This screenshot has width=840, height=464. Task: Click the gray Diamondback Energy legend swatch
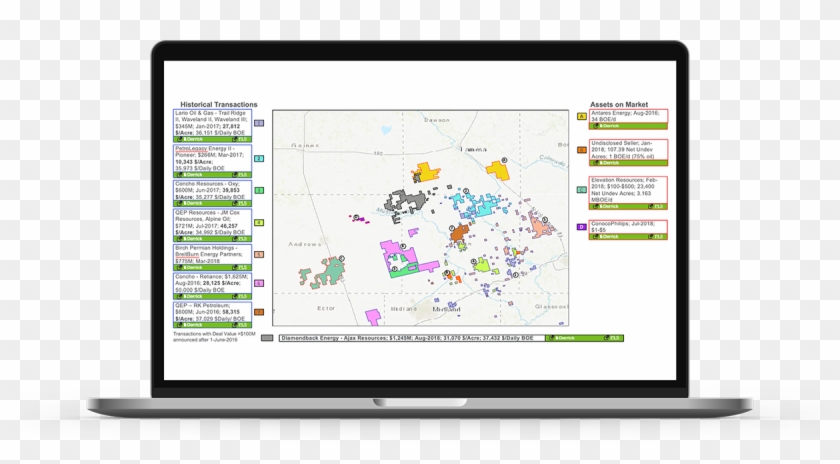point(266,338)
